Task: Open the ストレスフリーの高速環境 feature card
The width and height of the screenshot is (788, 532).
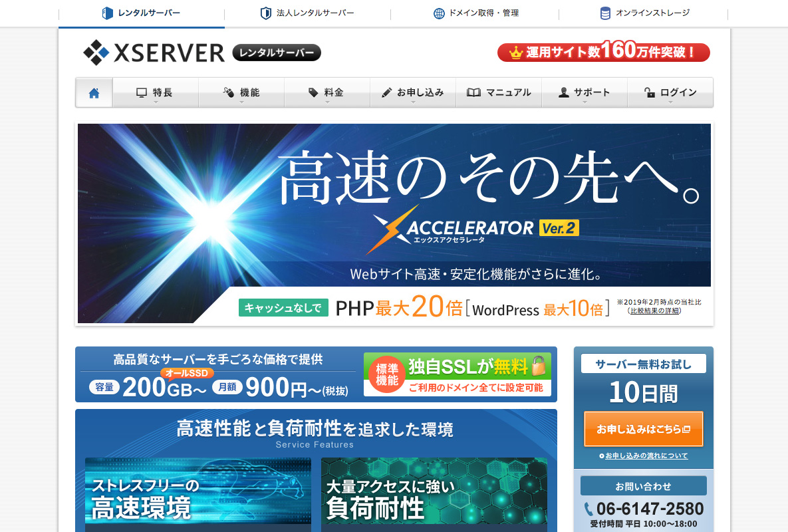Action: [198, 493]
